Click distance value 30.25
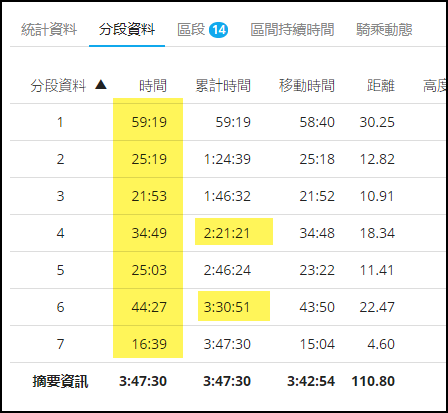The image size is (448, 413). click(x=377, y=122)
